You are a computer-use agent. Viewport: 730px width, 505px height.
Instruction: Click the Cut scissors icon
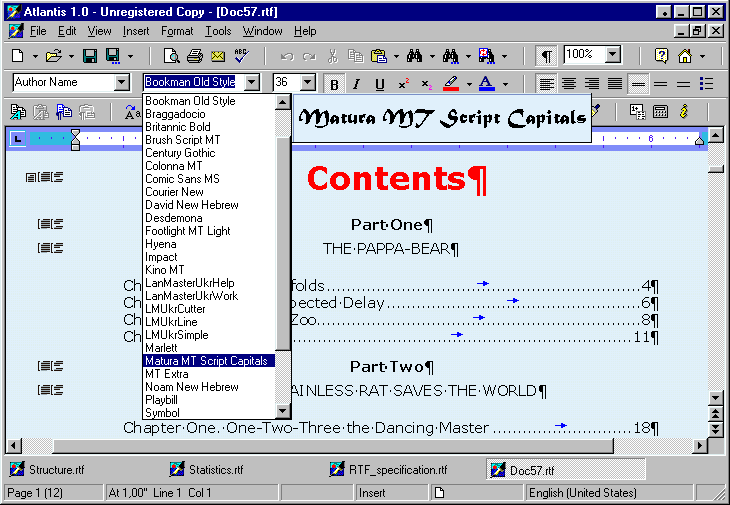click(332, 56)
